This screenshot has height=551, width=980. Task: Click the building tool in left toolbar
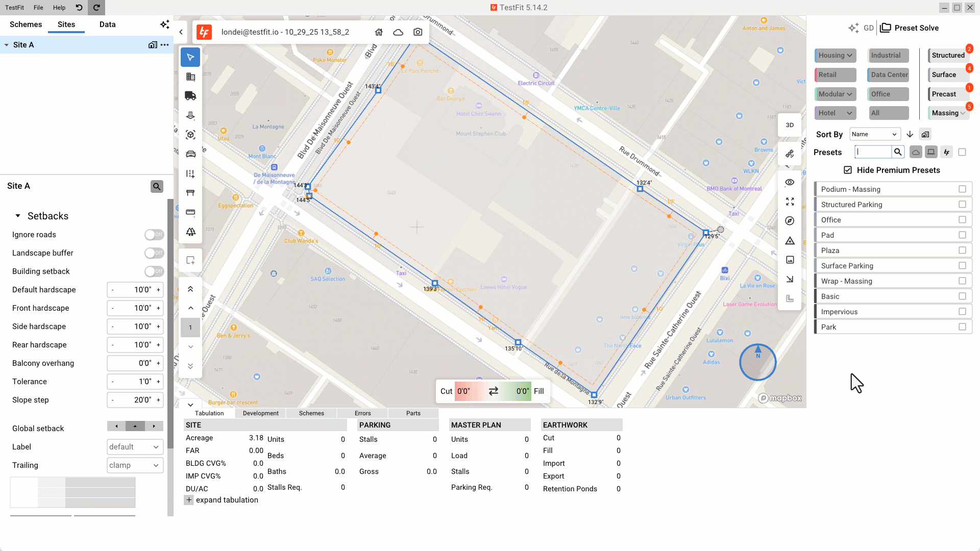coord(190,77)
